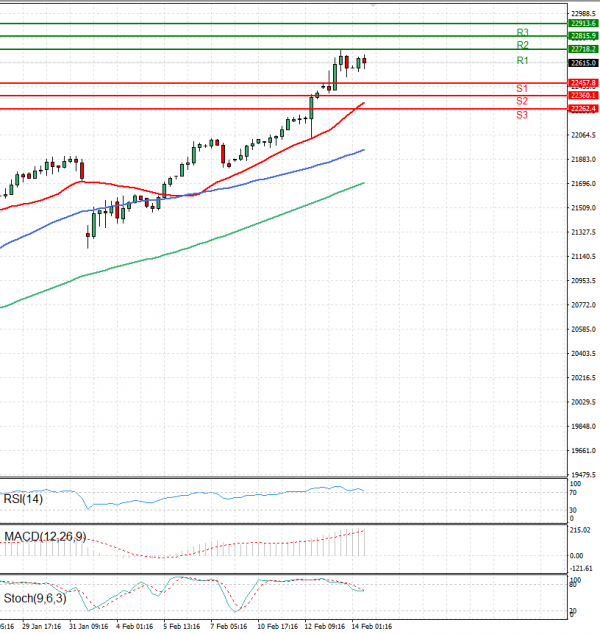Click the 20029.5 price axis value

[x=583, y=402]
